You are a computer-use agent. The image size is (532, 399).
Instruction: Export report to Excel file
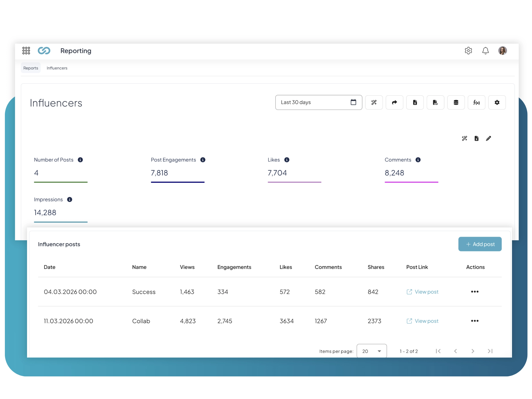point(415,102)
